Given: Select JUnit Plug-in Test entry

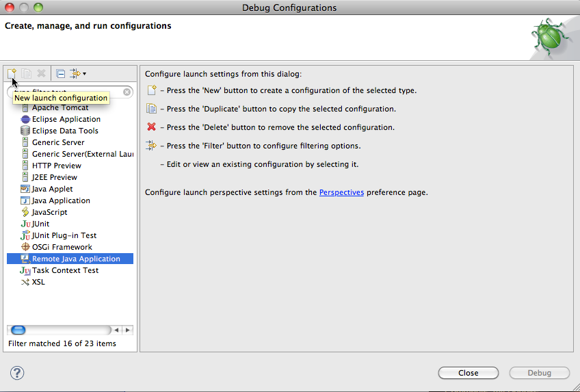Looking at the screenshot, I should [64, 235].
